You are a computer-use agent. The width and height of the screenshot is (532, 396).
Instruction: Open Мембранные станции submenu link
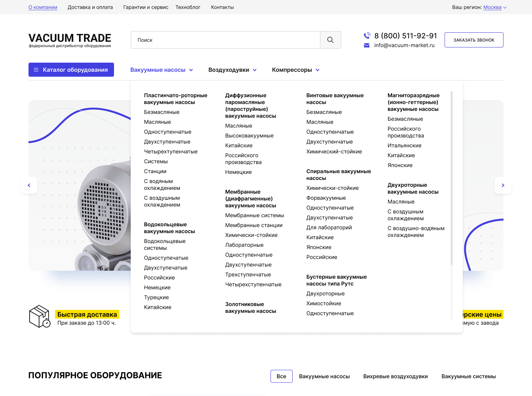(253, 225)
